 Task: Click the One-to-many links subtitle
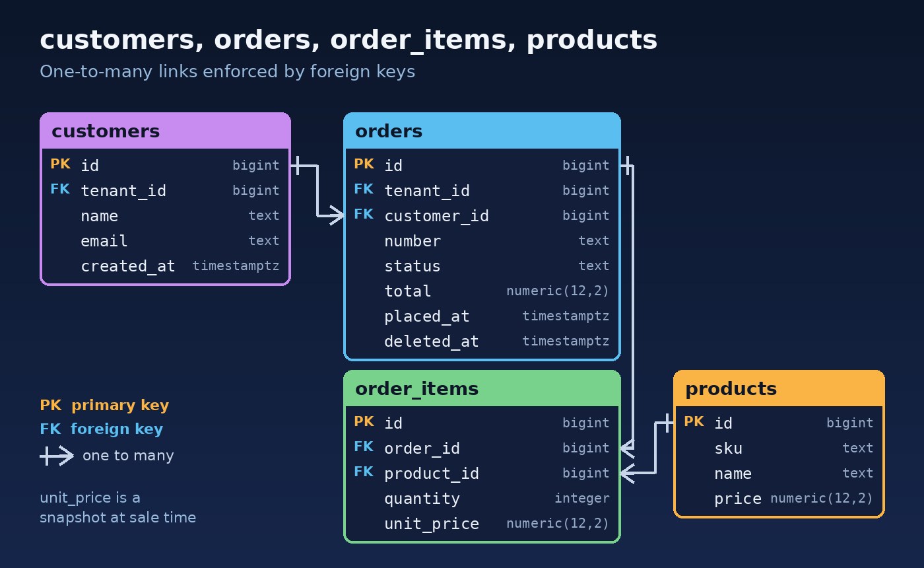(x=227, y=71)
